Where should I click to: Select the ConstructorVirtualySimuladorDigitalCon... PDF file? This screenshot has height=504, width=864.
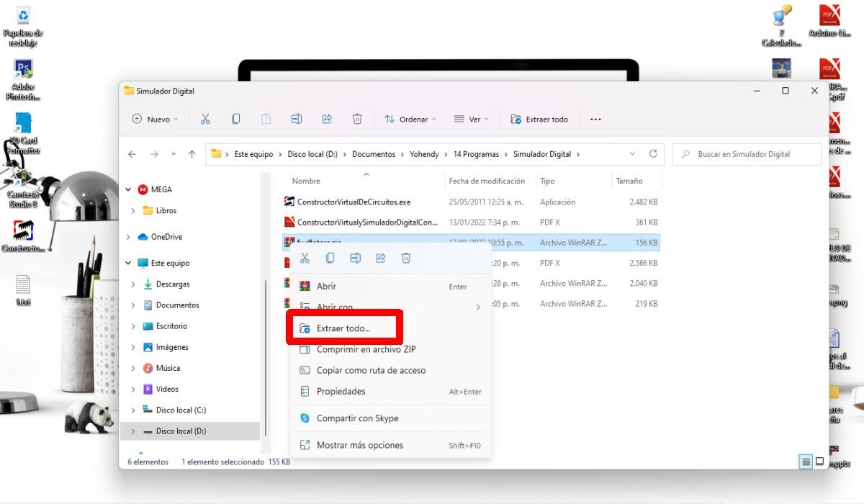(x=472, y=222)
